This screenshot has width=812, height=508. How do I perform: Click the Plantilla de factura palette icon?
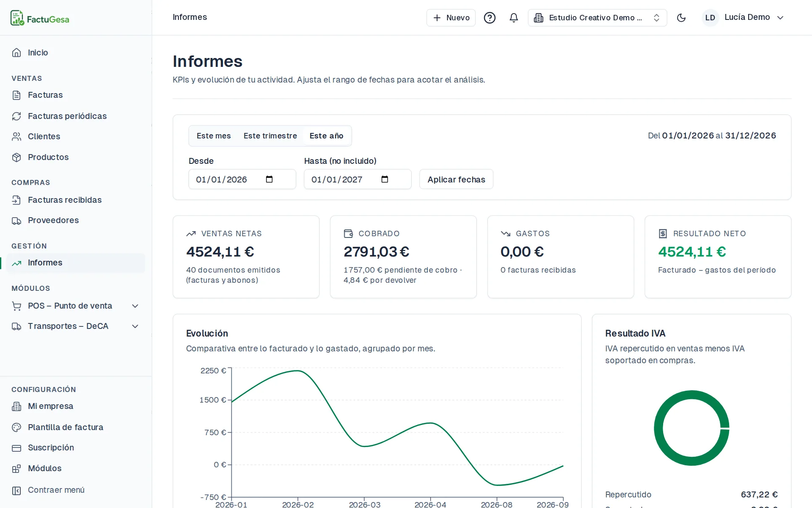(16, 428)
